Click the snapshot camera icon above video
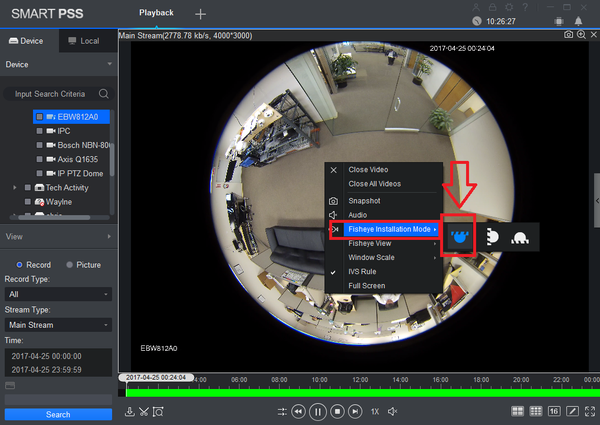Screen dimensions: 600x425 tap(568, 34)
